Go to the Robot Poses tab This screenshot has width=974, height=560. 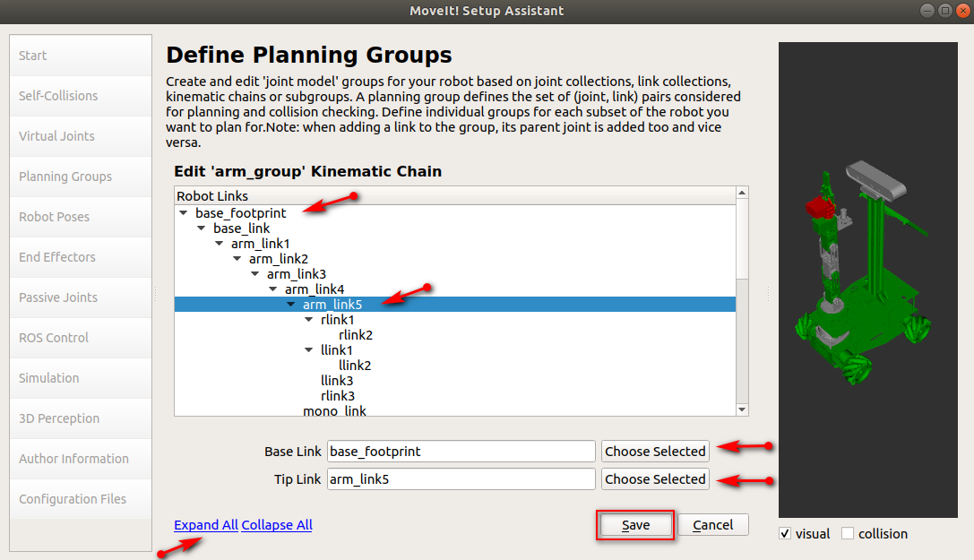coord(81,217)
